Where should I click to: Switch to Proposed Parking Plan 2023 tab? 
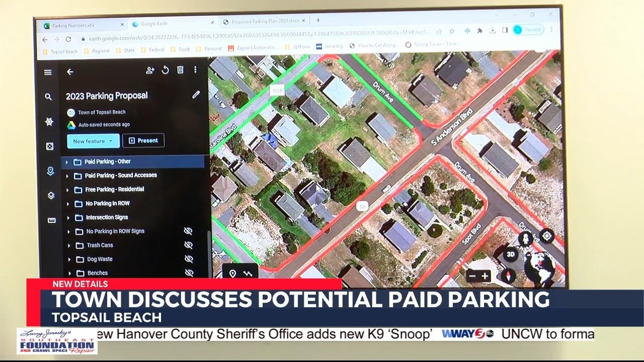pos(264,22)
